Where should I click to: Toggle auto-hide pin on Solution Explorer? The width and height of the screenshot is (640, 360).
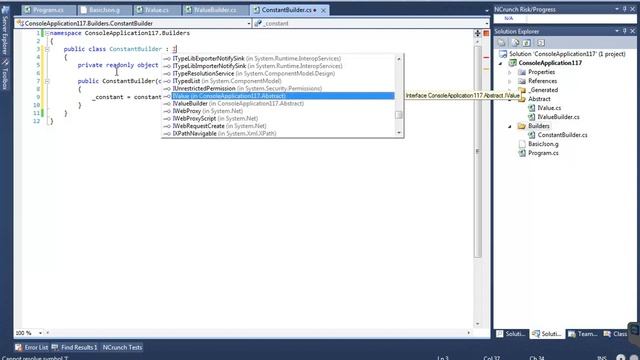point(625,31)
